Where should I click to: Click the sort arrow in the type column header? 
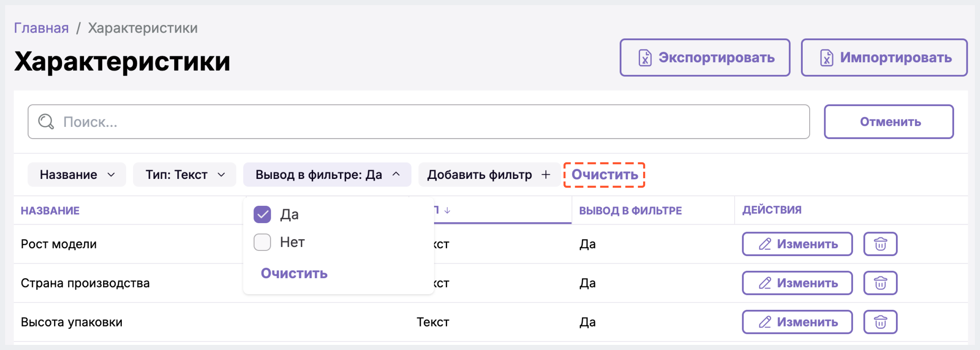(447, 211)
